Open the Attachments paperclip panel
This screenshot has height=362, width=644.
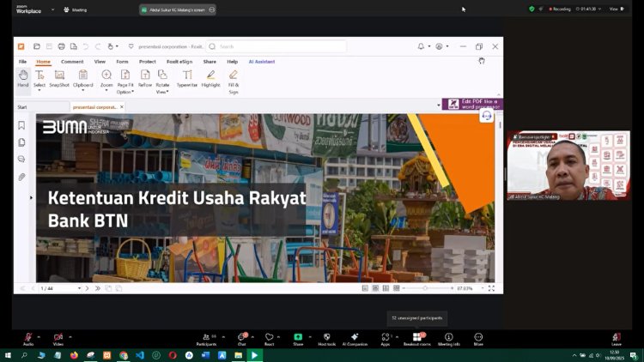coord(21,177)
